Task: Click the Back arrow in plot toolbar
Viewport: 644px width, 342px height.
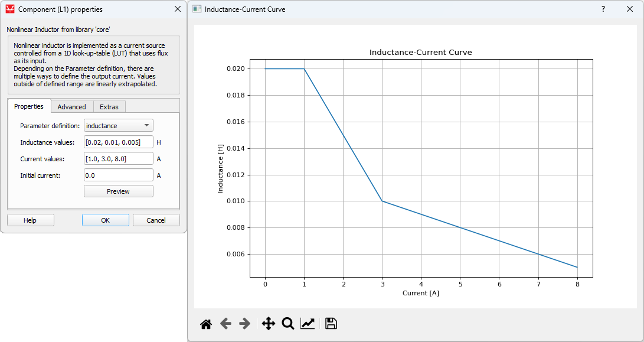Action: pyautogui.click(x=225, y=324)
